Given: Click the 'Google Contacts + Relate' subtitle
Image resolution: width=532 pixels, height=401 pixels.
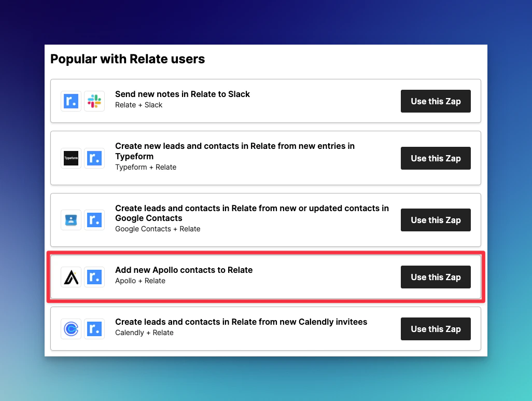Looking at the screenshot, I should pyautogui.click(x=158, y=229).
